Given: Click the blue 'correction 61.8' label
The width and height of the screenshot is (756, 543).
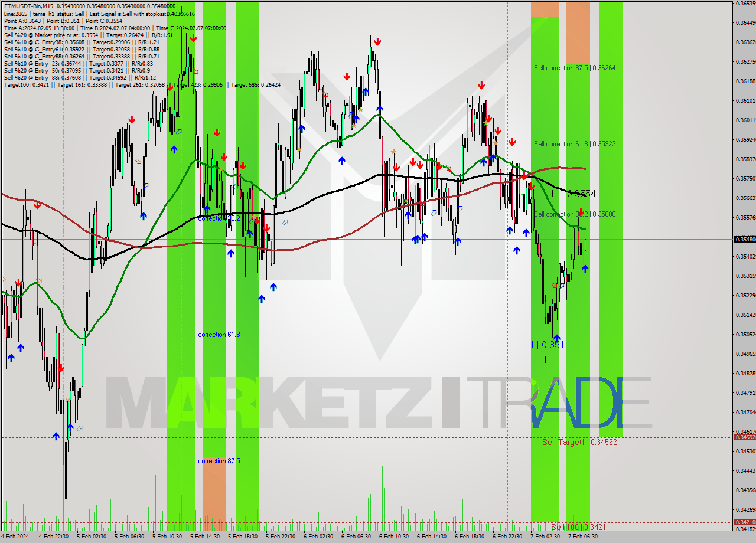Looking at the screenshot, I should coord(219,335).
